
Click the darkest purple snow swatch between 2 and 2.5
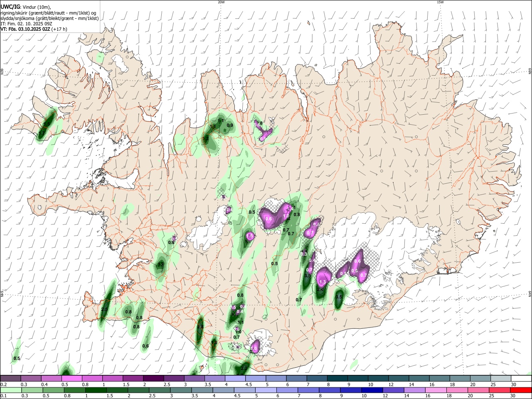153,379
